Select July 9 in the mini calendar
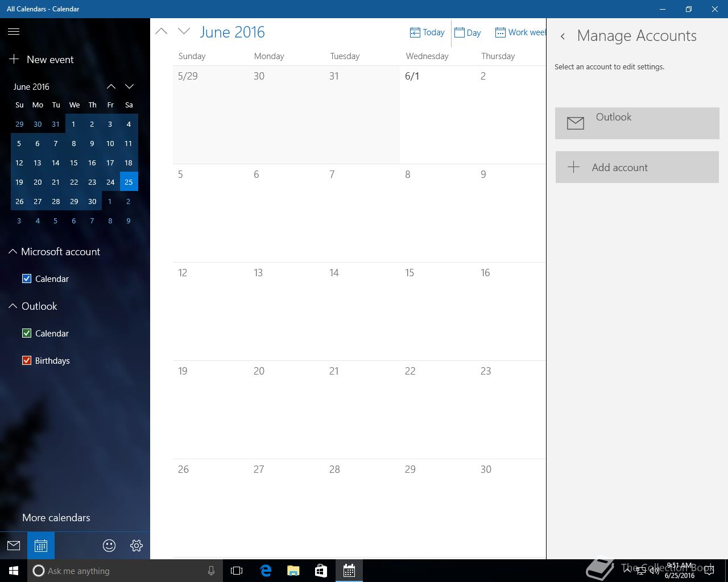This screenshot has width=728, height=582. pos(129,221)
